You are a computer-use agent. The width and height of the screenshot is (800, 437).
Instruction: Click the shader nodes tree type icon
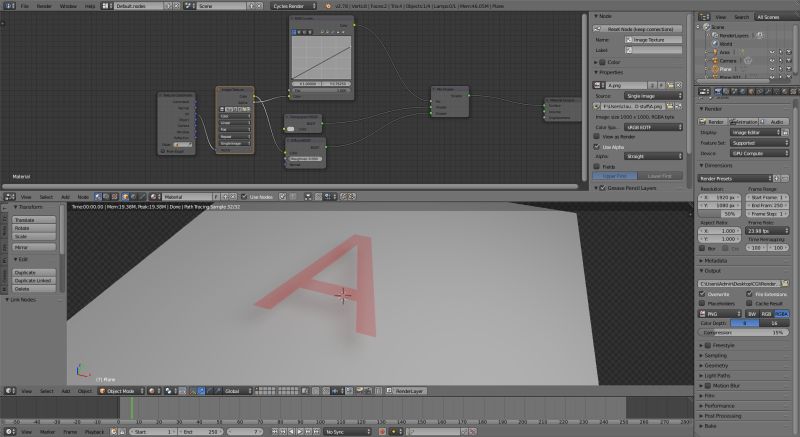click(x=98, y=197)
